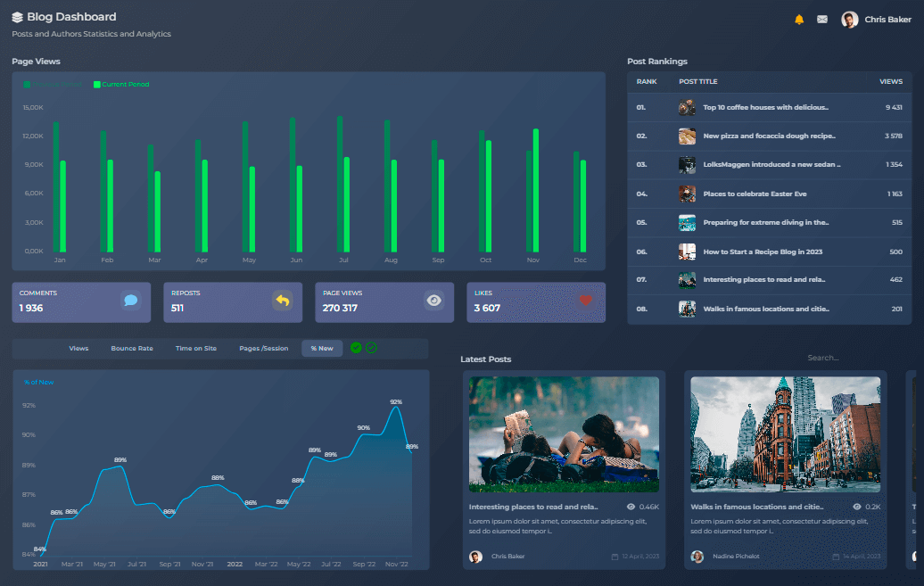Click the heart icon on Likes card

(586, 302)
